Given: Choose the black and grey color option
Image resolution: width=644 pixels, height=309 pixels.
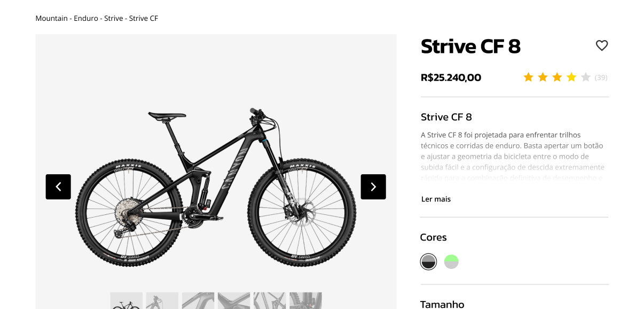Looking at the screenshot, I should pos(428,262).
